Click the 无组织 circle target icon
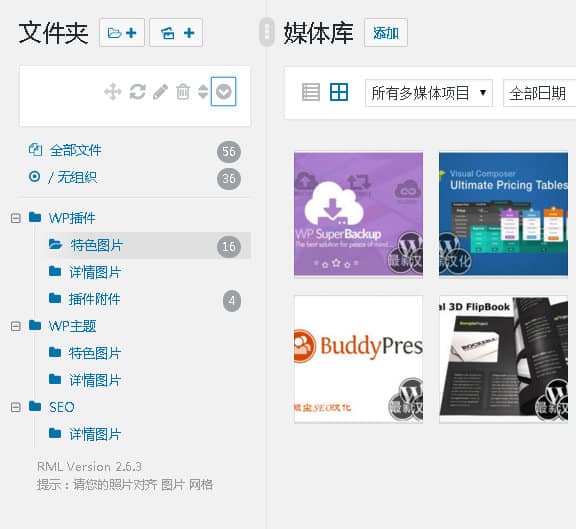This screenshot has width=576, height=529. pos(35,177)
